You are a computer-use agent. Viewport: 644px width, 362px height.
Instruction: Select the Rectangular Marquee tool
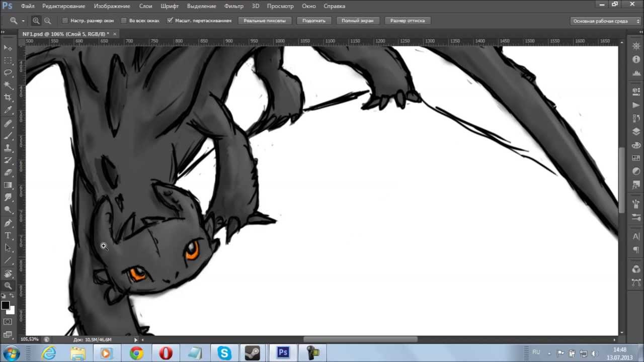pos(8,60)
